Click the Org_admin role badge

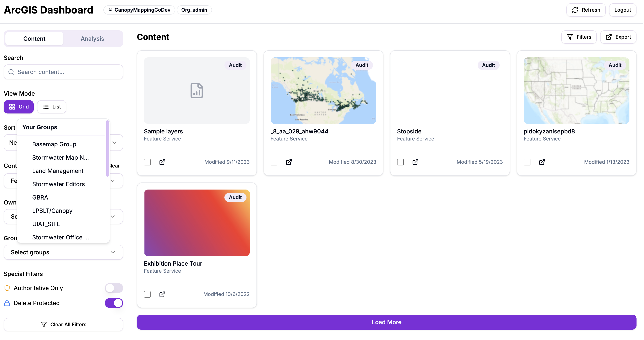point(194,10)
